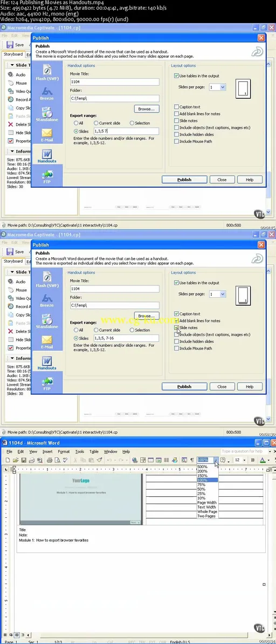Click Insert Table icon in Word toolbar
Image resolution: width=276 pixels, height=644 pixels.
pyautogui.click(x=150, y=460)
